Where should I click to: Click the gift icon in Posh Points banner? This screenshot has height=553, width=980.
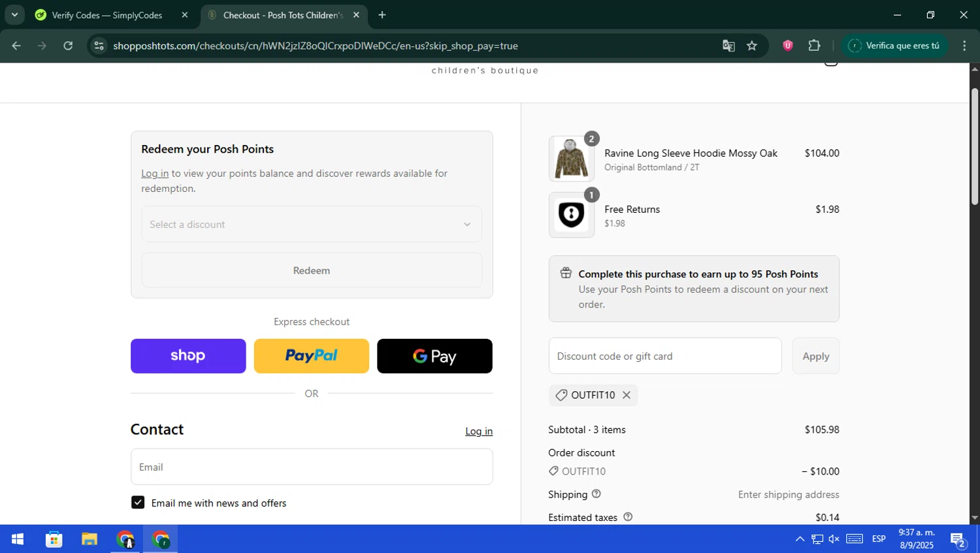point(566,274)
